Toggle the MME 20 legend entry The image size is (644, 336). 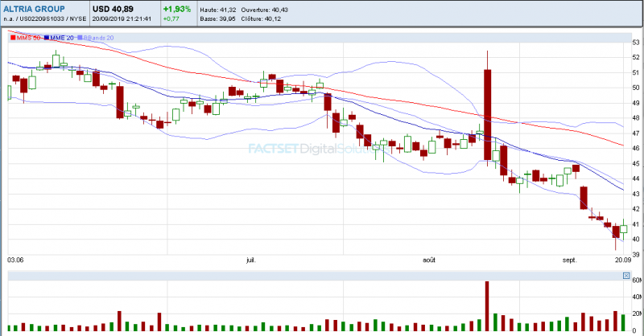click(59, 38)
